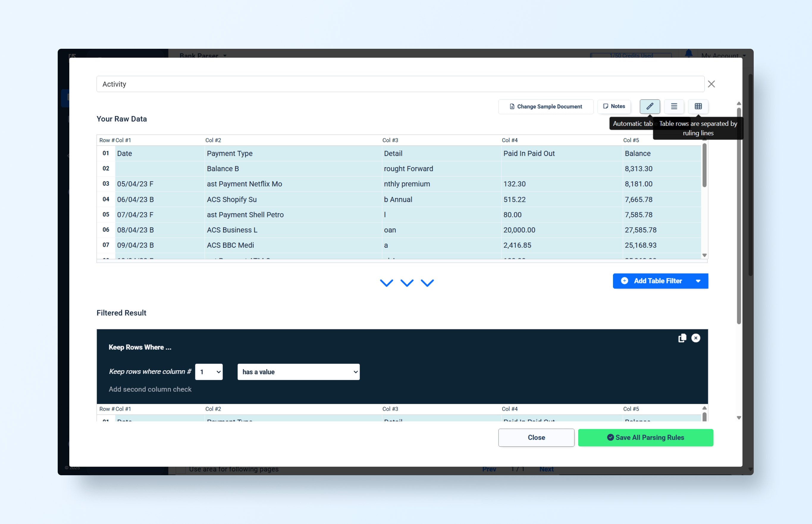Duplicate the Keep Rows Where filter
Image resolution: width=812 pixels, height=524 pixels.
tap(682, 338)
